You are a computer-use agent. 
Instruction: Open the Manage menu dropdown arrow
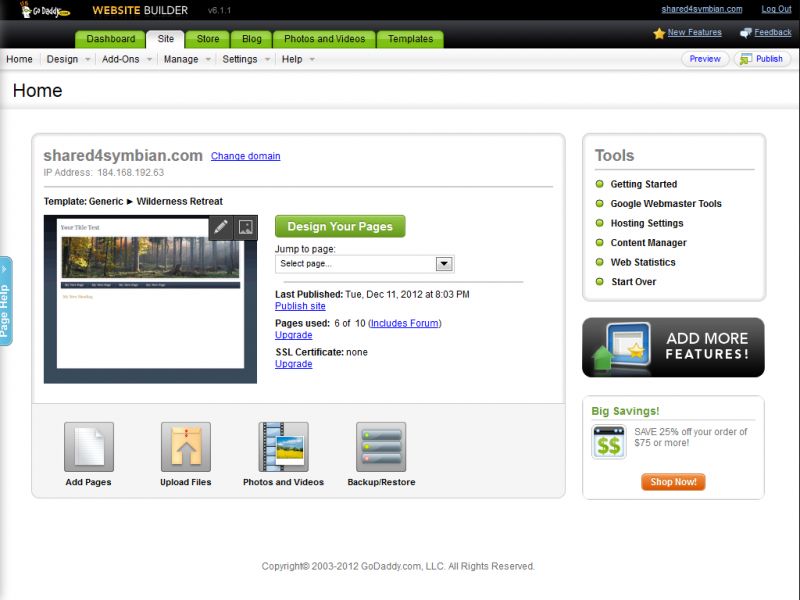tap(208, 59)
